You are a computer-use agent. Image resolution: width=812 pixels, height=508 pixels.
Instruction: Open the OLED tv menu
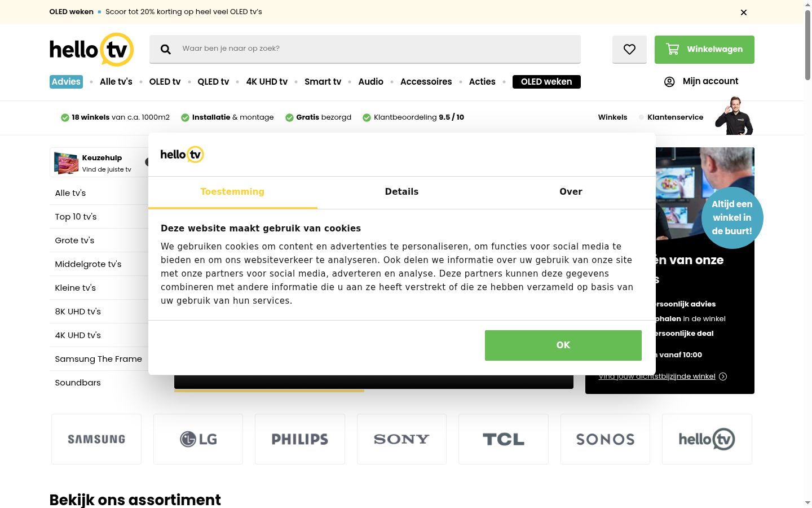click(x=165, y=82)
